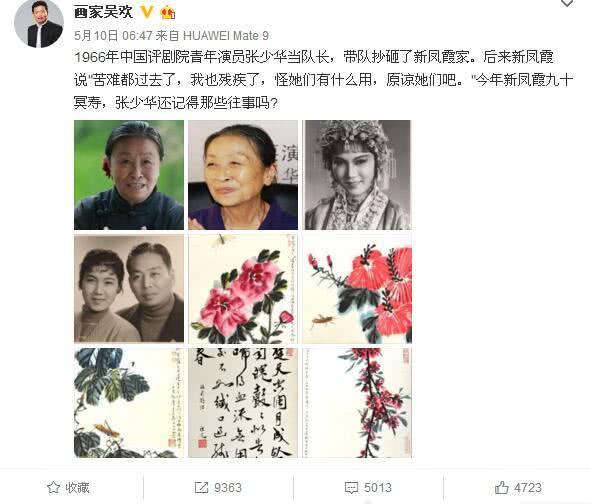
Task: Open the black-and-white opera costume portrait
Action: (x=357, y=175)
